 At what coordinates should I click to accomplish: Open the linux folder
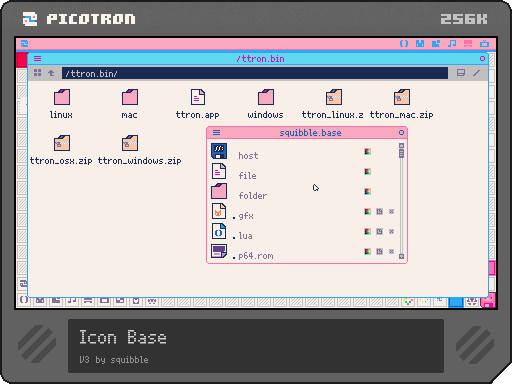pyautogui.click(x=62, y=97)
